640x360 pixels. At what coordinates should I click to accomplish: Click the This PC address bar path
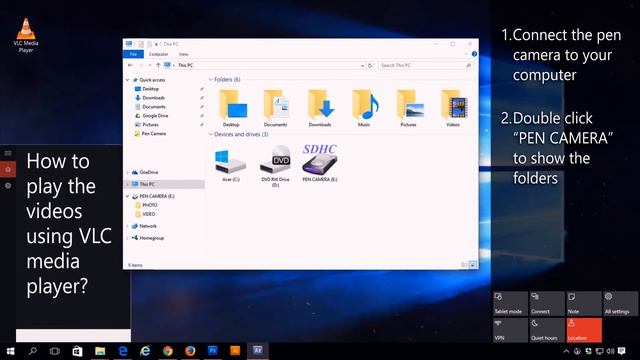pyautogui.click(x=185, y=65)
